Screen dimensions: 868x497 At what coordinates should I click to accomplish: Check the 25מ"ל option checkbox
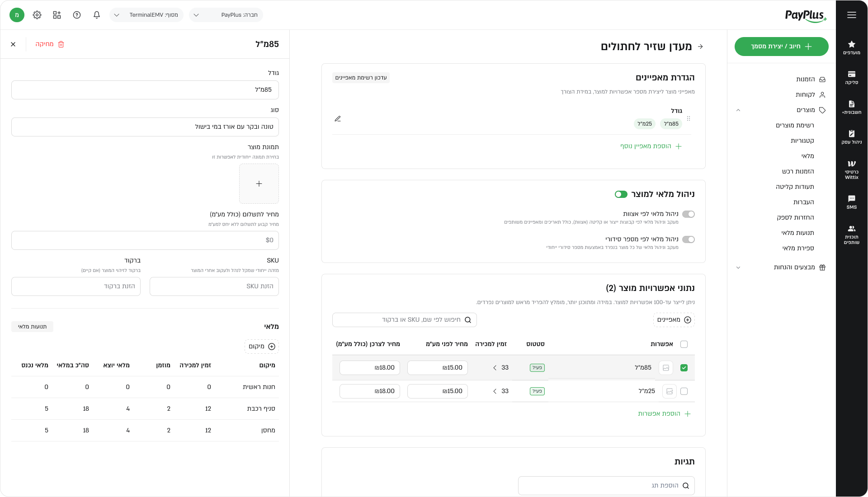pyautogui.click(x=684, y=391)
